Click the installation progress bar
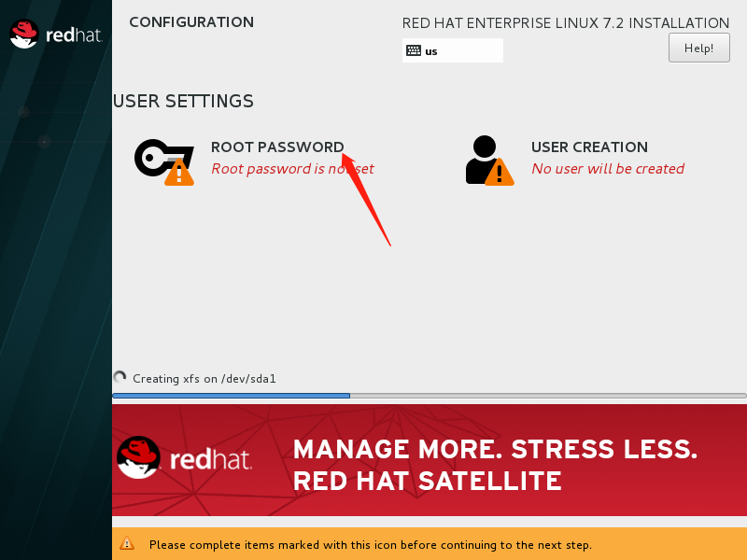The width and height of the screenshot is (747, 560). [x=429, y=396]
